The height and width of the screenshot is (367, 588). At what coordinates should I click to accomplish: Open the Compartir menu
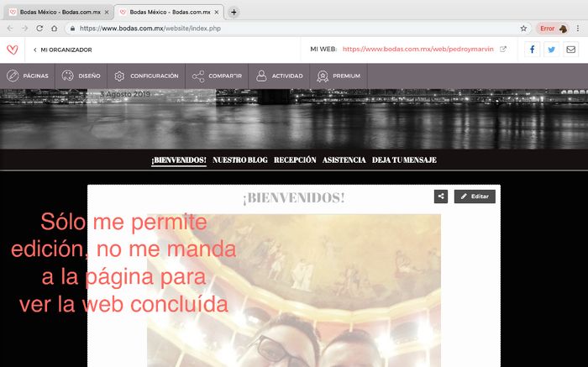click(x=217, y=76)
